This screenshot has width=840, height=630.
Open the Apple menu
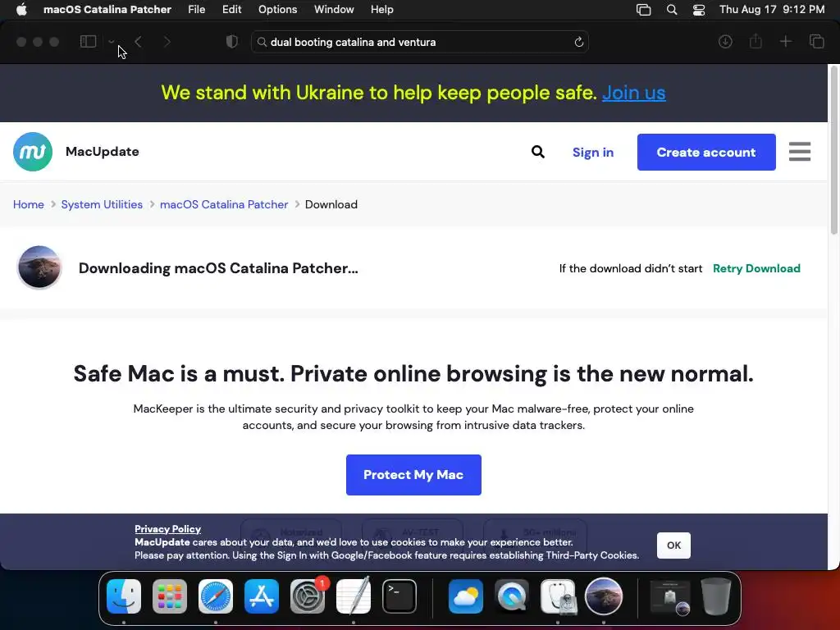pos(21,10)
